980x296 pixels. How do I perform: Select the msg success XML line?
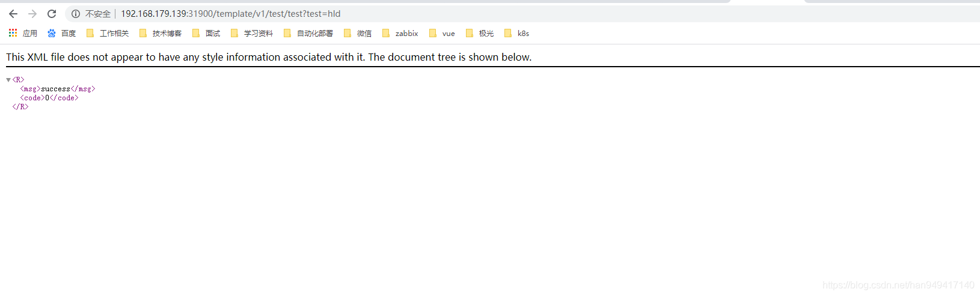(58, 89)
